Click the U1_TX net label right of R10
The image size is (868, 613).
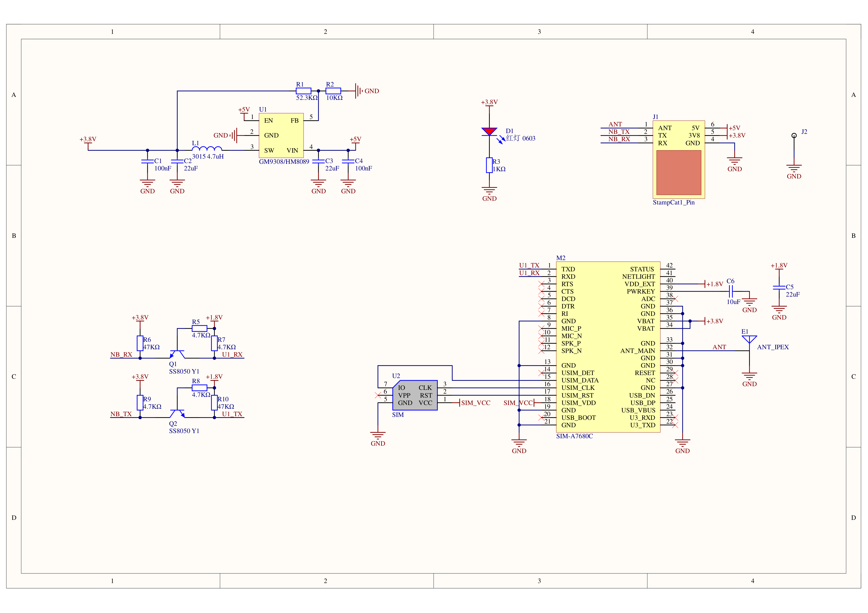tap(232, 414)
